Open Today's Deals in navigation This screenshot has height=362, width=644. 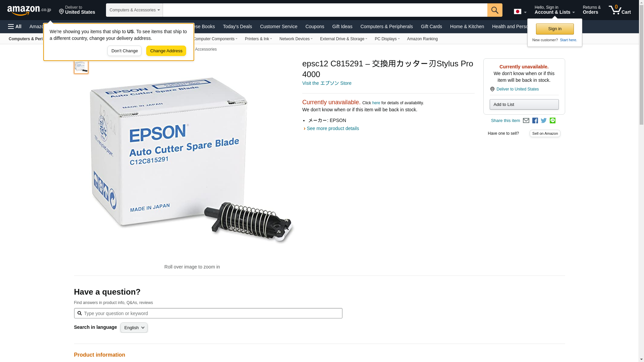tap(237, 26)
